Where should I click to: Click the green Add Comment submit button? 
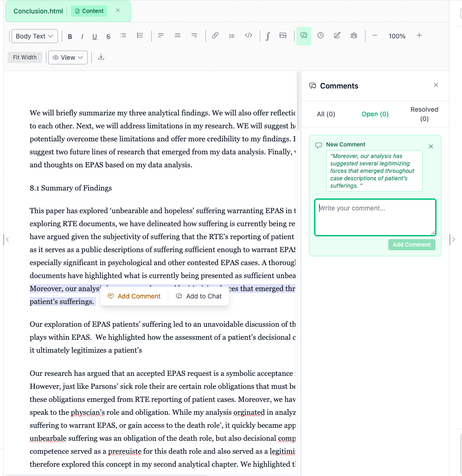click(x=411, y=245)
